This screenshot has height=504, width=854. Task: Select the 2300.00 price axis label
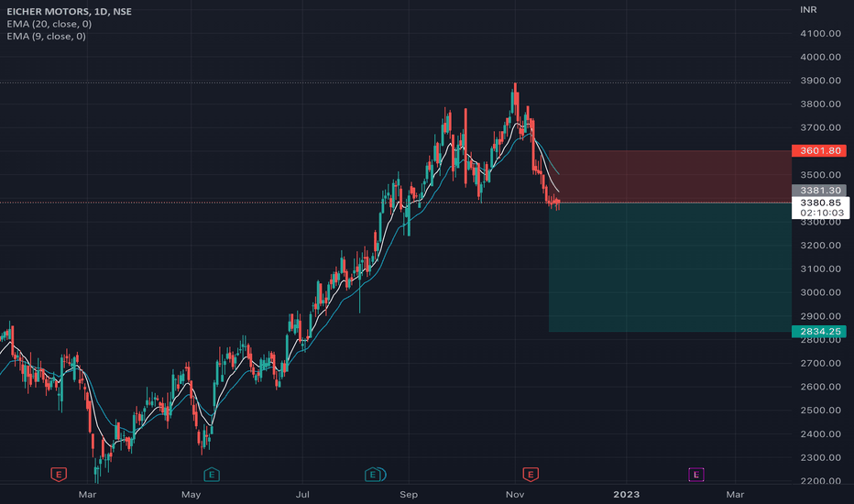(820, 457)
